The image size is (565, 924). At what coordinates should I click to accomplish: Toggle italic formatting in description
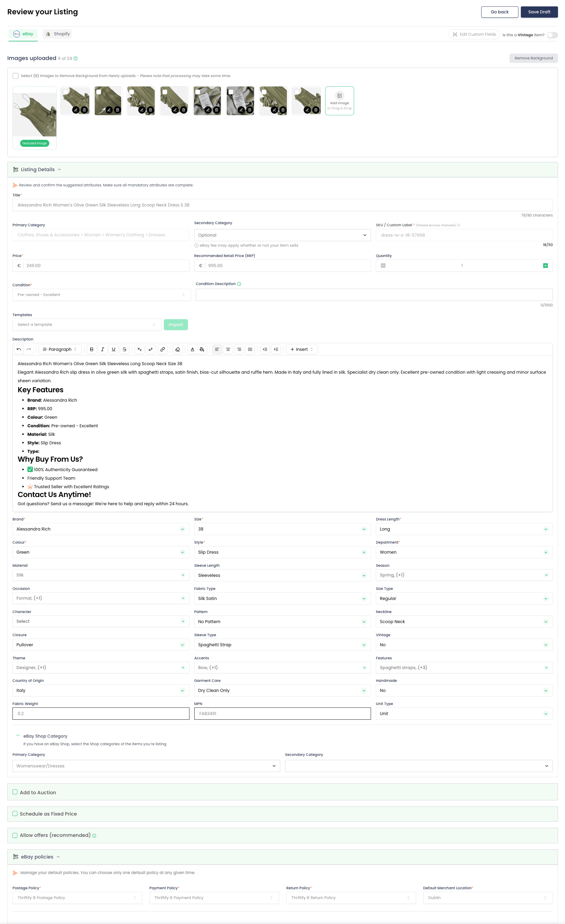tap(102, 349)
